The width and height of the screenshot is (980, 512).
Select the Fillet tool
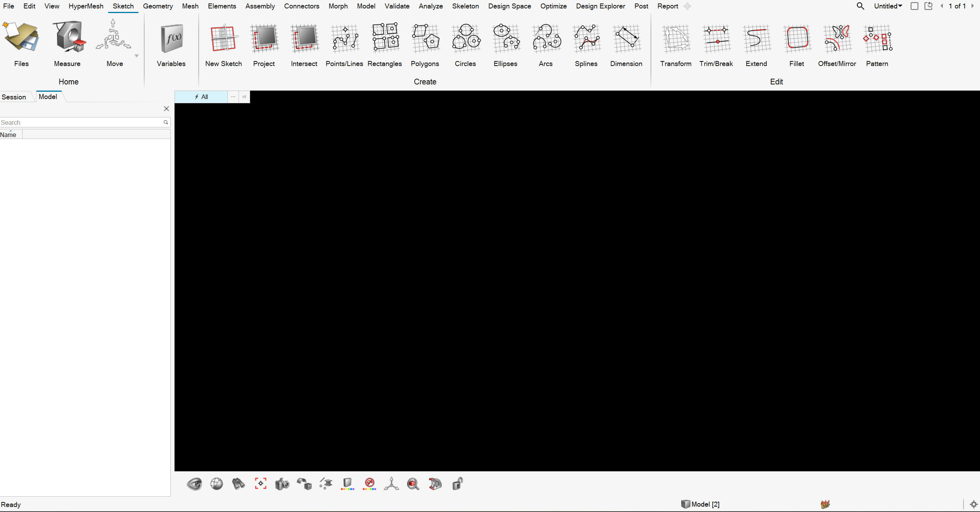797,44
